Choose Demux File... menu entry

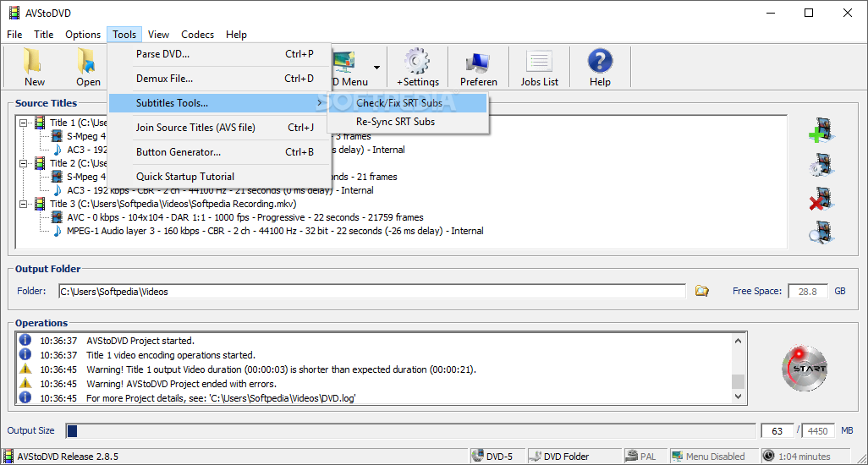220,79
